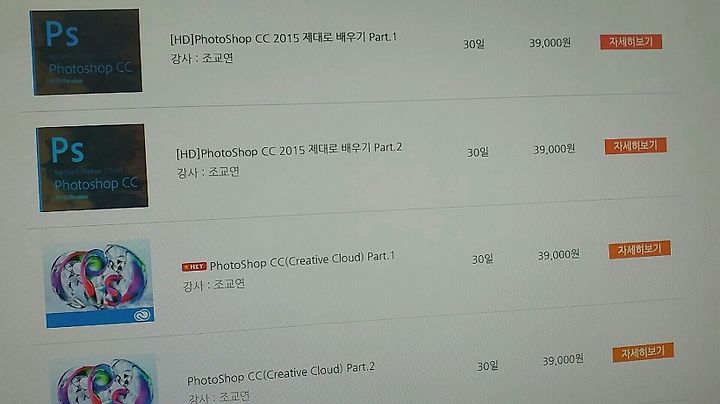Image resolution: width=720 pixels, height=404 pixels.
Task: Click 자세히보기 for Creative Cloud Part.1
Action: pyautogui.click(x=640, y=250)
